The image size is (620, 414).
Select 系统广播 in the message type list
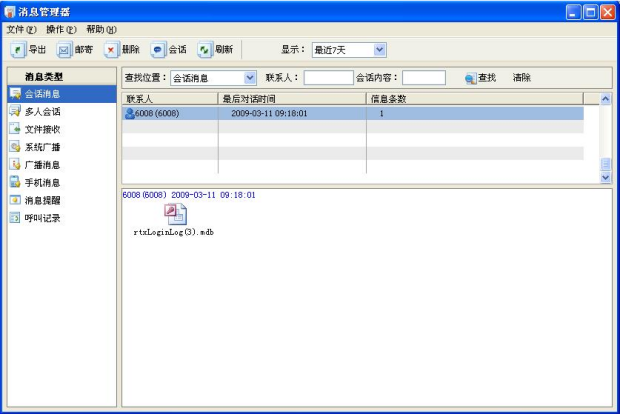(x=62, y=147)
